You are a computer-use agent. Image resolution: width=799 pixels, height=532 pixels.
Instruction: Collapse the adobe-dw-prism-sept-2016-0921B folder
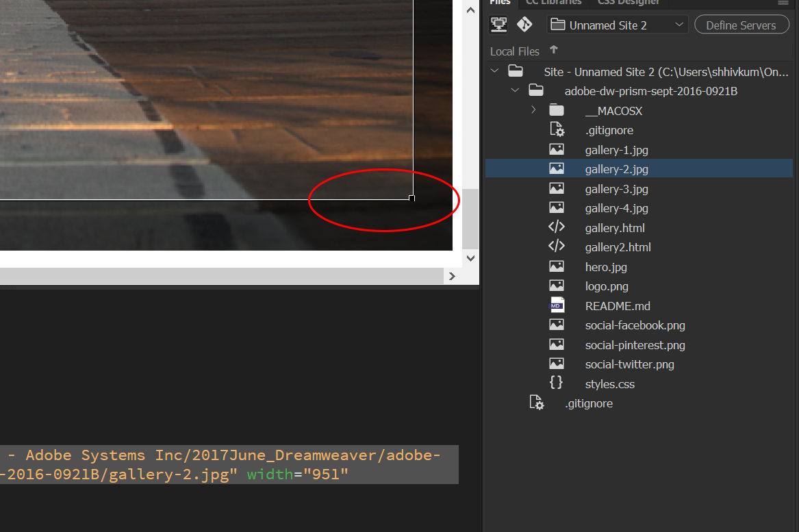[x=516, y=90]
